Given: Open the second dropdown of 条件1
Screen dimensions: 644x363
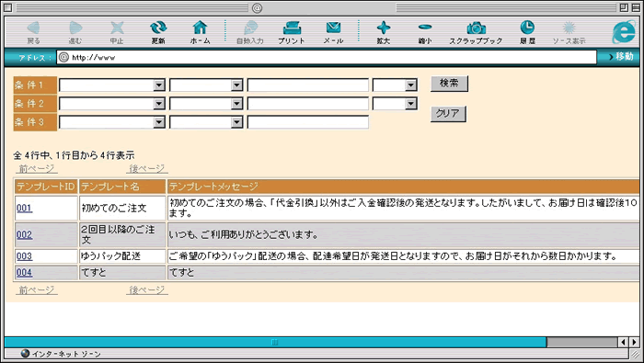Looking at the screenshot, I should [x=206, y=85].
